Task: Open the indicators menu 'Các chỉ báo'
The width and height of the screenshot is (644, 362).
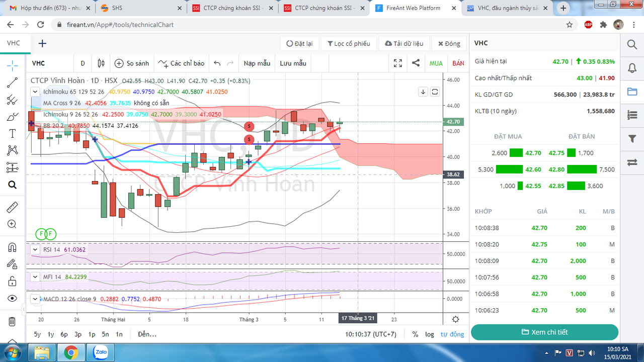Action: 181,63
